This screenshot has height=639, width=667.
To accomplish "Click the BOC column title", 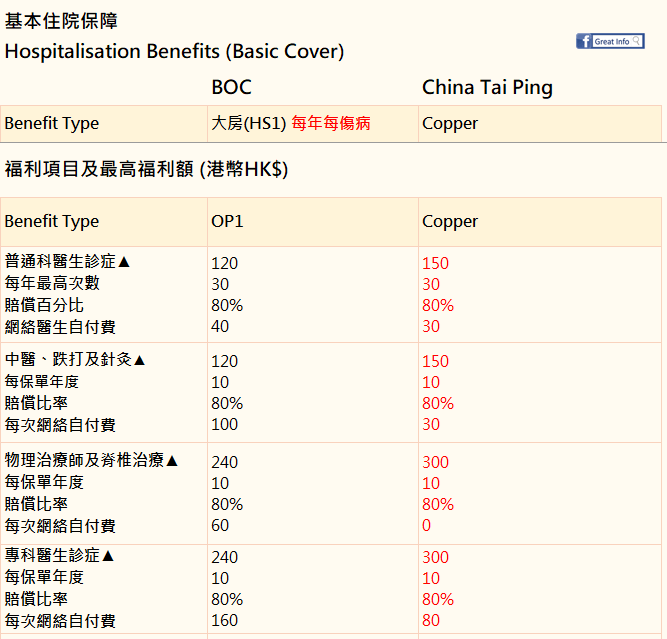I will pos(231,87).
